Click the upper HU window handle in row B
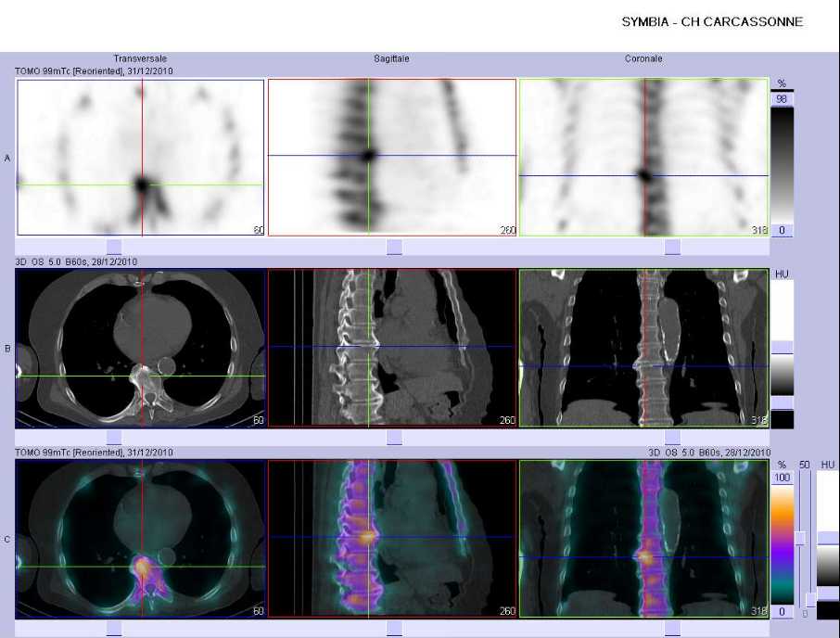 [x=783, y=347]
